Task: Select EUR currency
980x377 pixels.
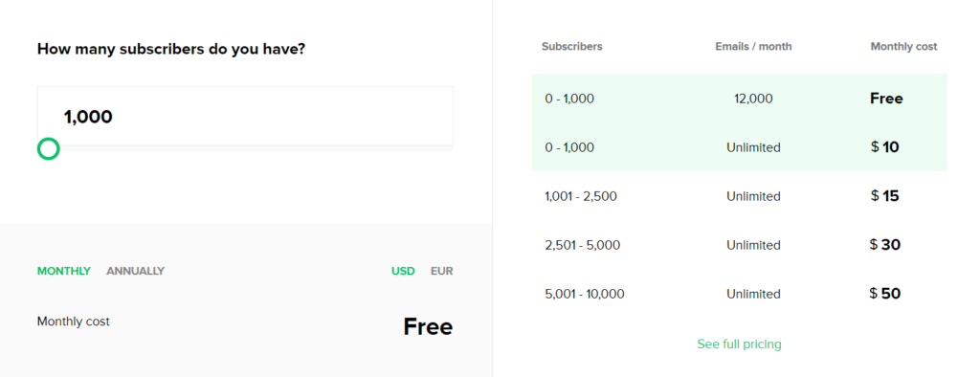Action: click(x=442, y=271)
